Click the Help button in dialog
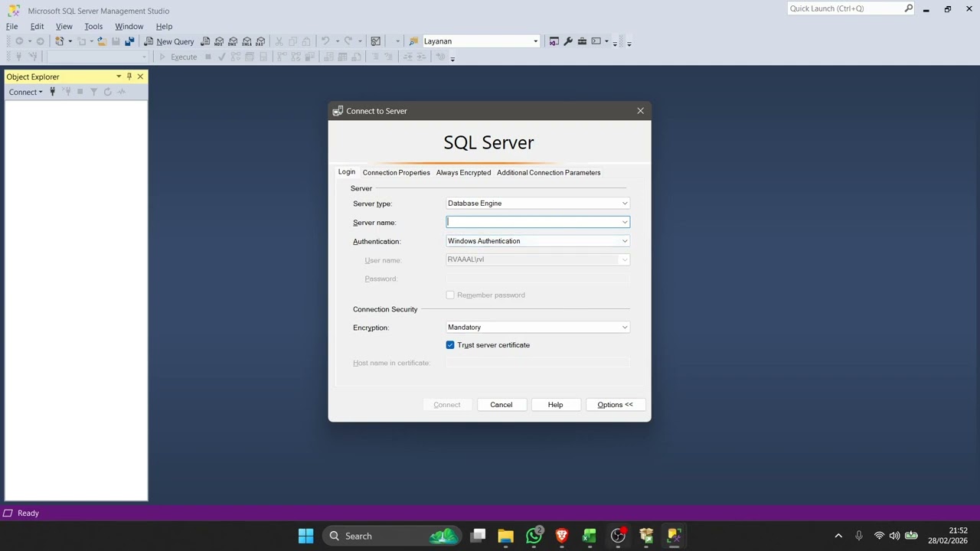Image resolution: width=980 pixels, height=551 pixels. point(555,405)
